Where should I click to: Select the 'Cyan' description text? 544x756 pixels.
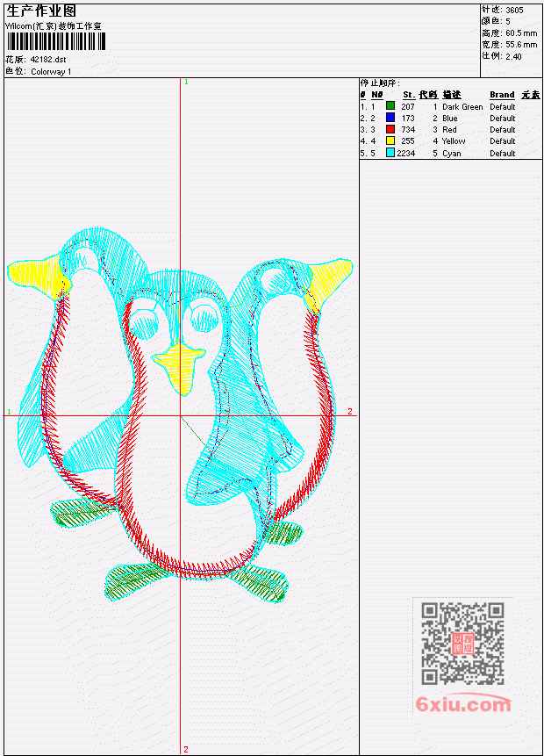tap(452, 154)
